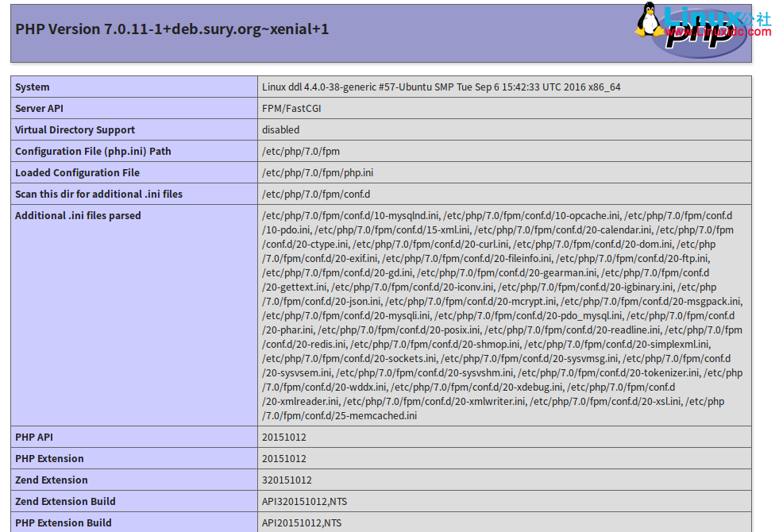Click the Tux penguin watermark icon
The image size is (775, 532).
click(x=649, y=19)
